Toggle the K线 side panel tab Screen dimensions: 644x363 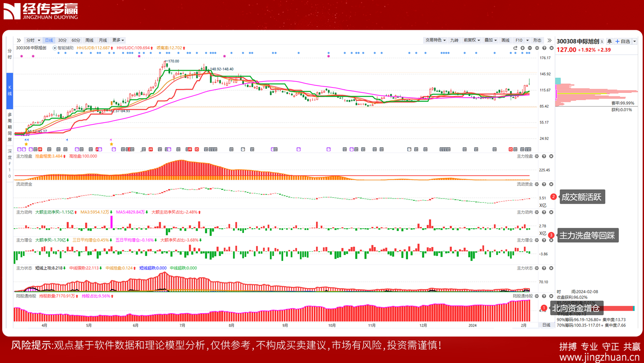coord(10,91)
